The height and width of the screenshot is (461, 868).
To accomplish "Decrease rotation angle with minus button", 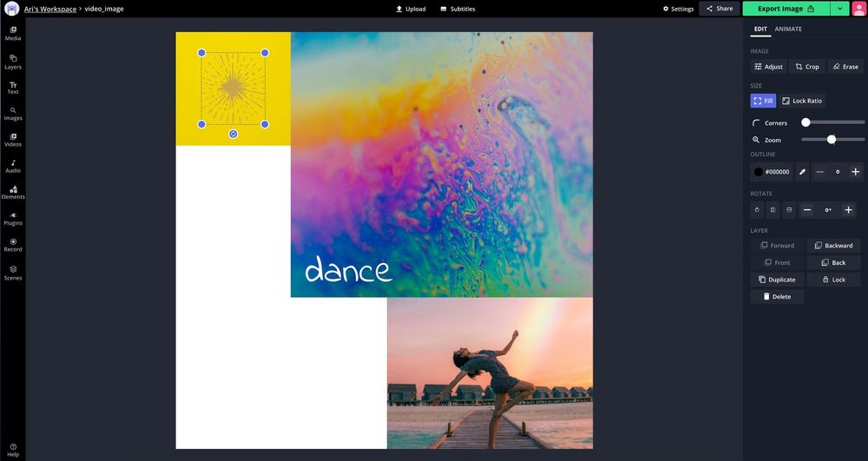I will [x=807, y=210].
